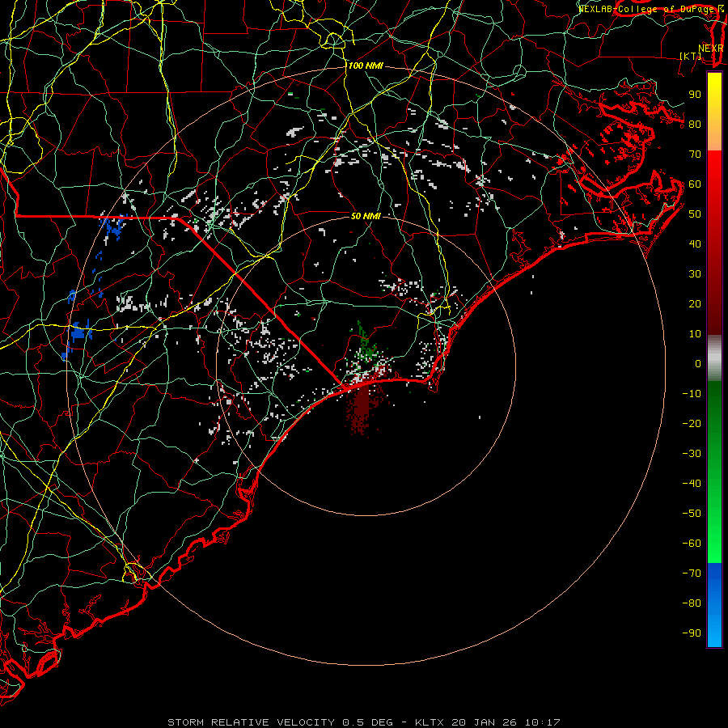This screenshot has height=728, width=728.
Task: Click the positive 50 scale value
Action: (x=695, y=214)
